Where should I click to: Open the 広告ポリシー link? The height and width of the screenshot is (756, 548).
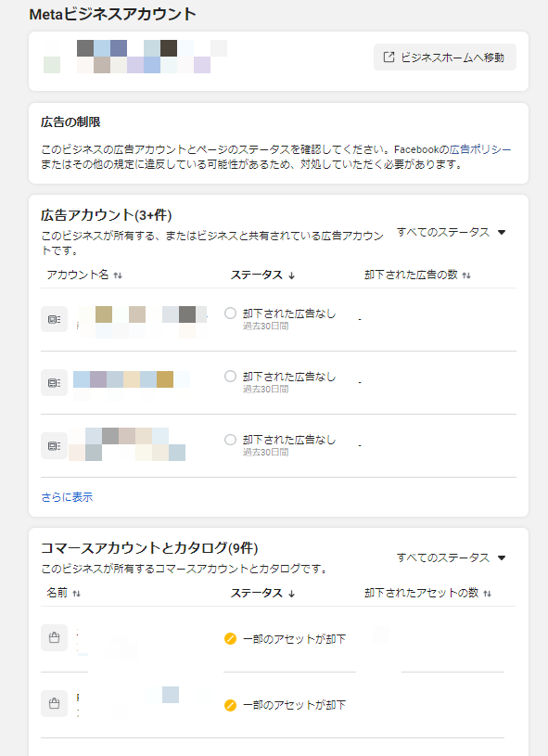pos(480,149)
